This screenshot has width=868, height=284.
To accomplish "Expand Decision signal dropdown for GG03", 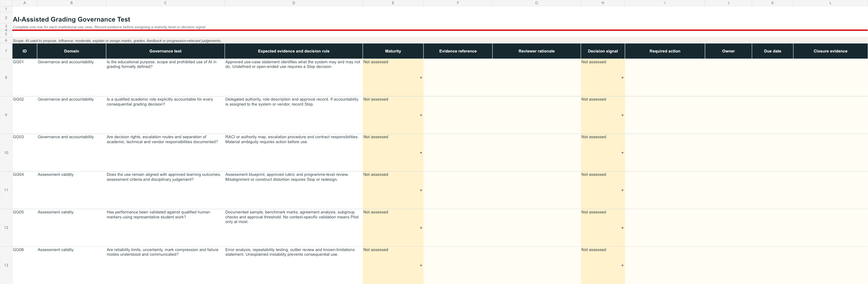I will [x=622, y=153].
